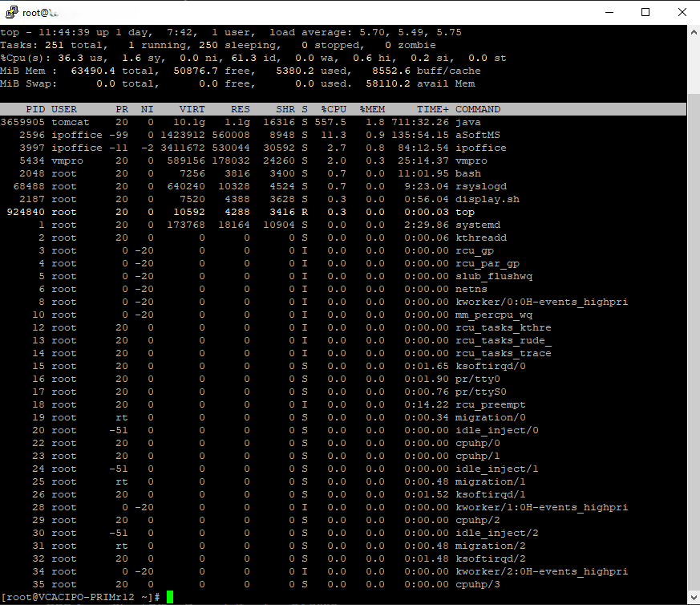Click the USER column header
Screen dimensions: 700x605
(x=64, y=109)
